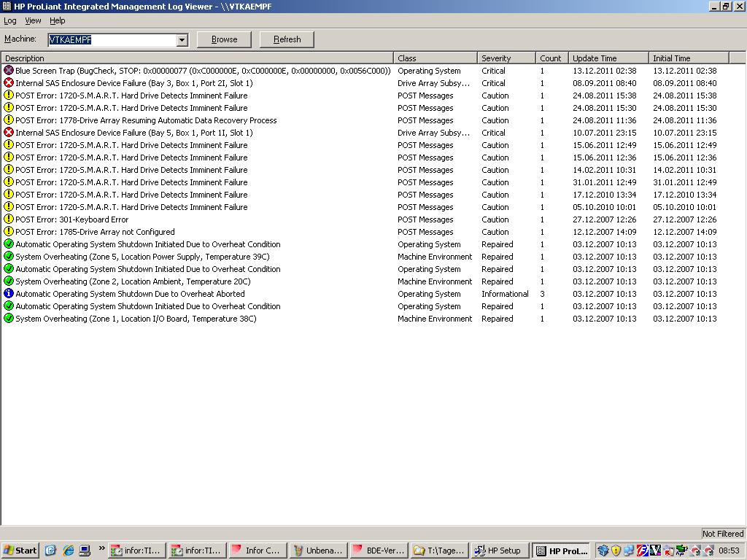Image resolution: width=747 pixels, height=560 pixels.
Task: Select 'POST Error: 301-Keyboard Error' row
Action: pyautogui.click(x=72, y=219)
